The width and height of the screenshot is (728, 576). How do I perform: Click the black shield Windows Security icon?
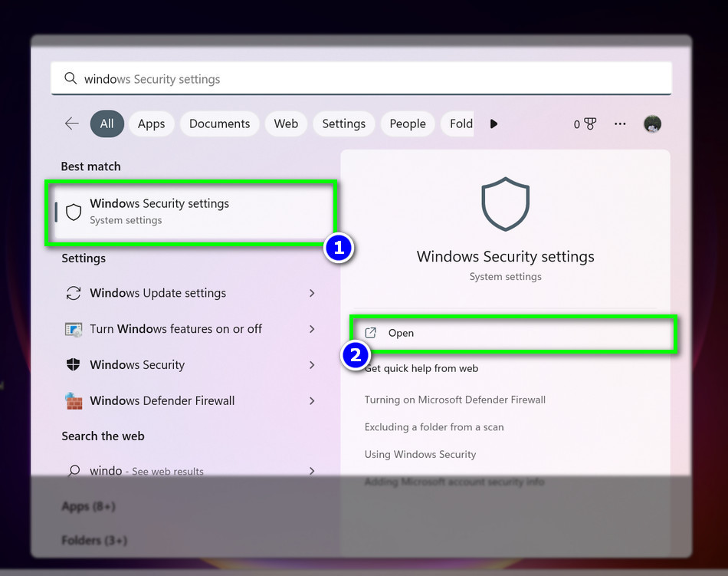[74, 364]
